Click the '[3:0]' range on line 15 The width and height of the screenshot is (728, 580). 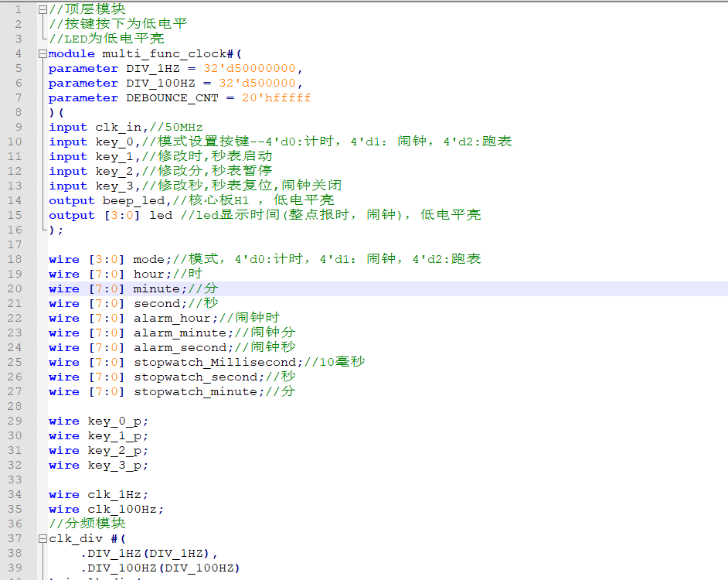coord(122,215)
